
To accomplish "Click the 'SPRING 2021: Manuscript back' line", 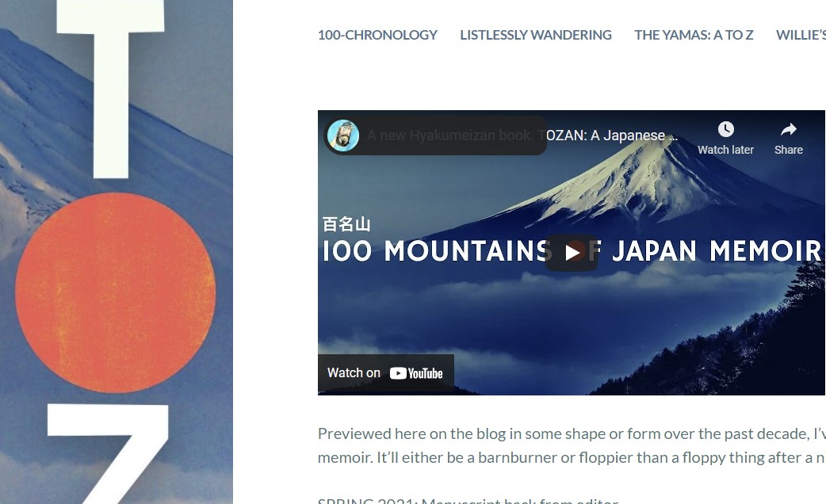I will [x=468, y=500].
